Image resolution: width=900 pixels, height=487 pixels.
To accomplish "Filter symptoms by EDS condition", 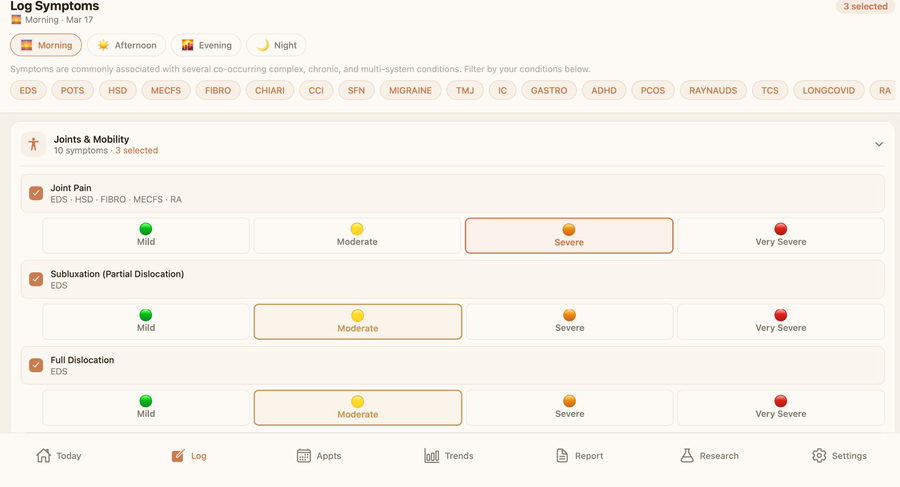I will 28,90.
